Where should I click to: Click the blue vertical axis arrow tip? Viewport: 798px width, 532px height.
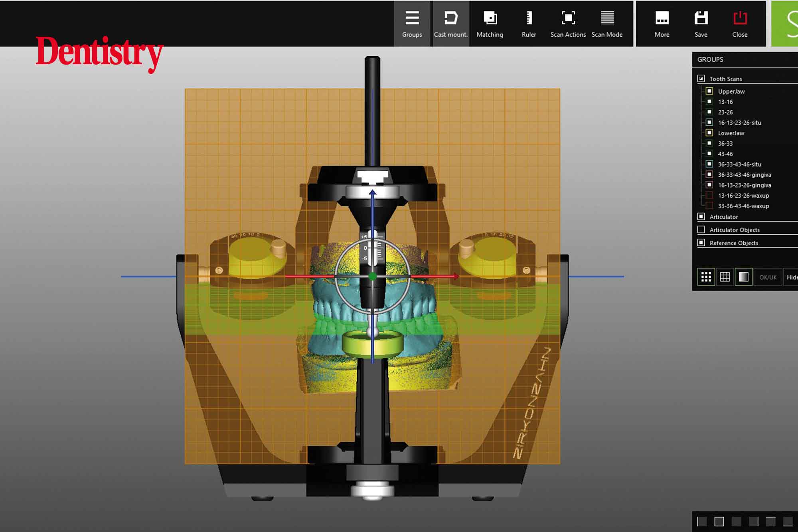click(372, 192)
